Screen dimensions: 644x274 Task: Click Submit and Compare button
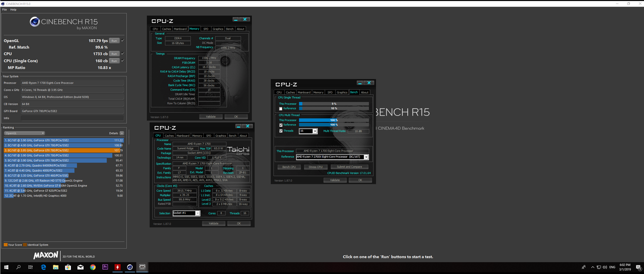350,167
